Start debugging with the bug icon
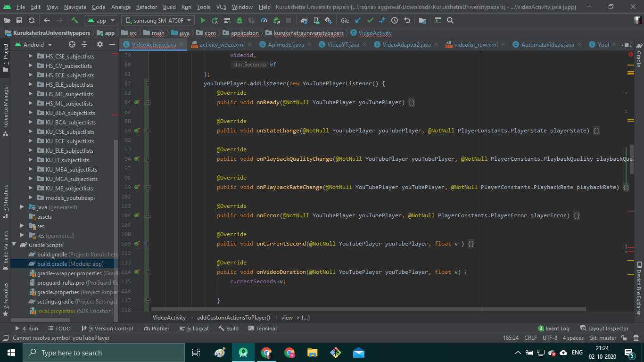Image resolution: width=644 pixels, height=362 pixels. pyautogui.click(x=240, y=21)
